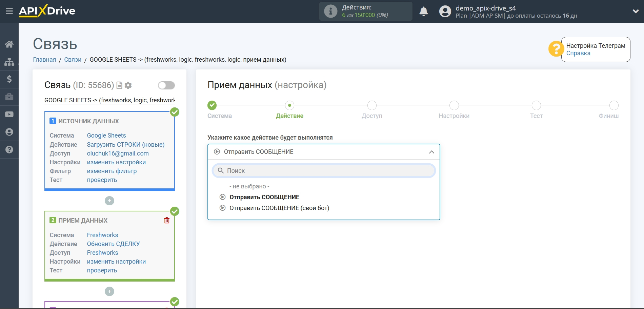
Task: Open the video tutorials YouTube icon
Action: [9, 115]
